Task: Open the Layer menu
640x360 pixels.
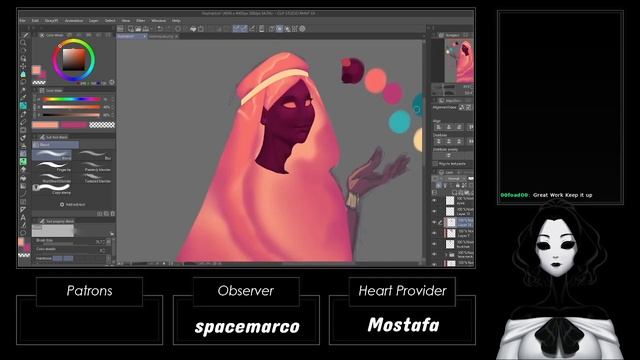Action: click(x=93, y=20)
